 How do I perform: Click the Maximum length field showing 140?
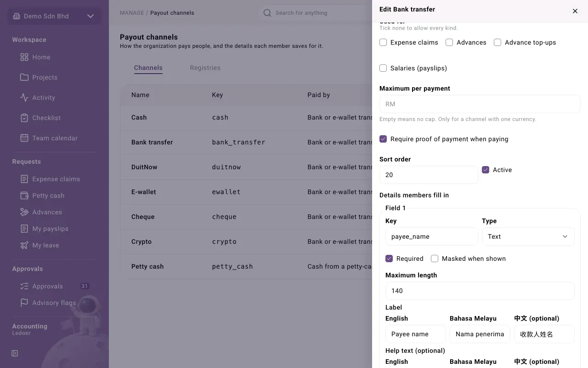(480, 291)
